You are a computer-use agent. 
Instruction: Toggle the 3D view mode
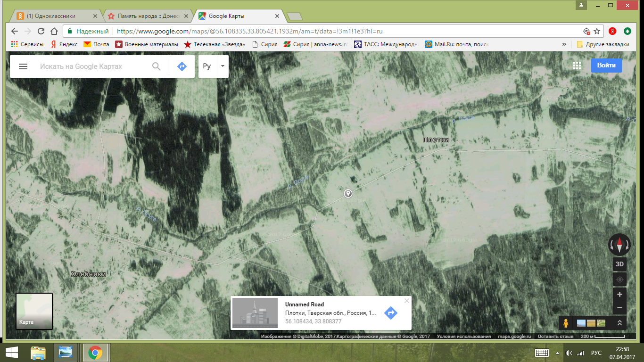[619, 264]
